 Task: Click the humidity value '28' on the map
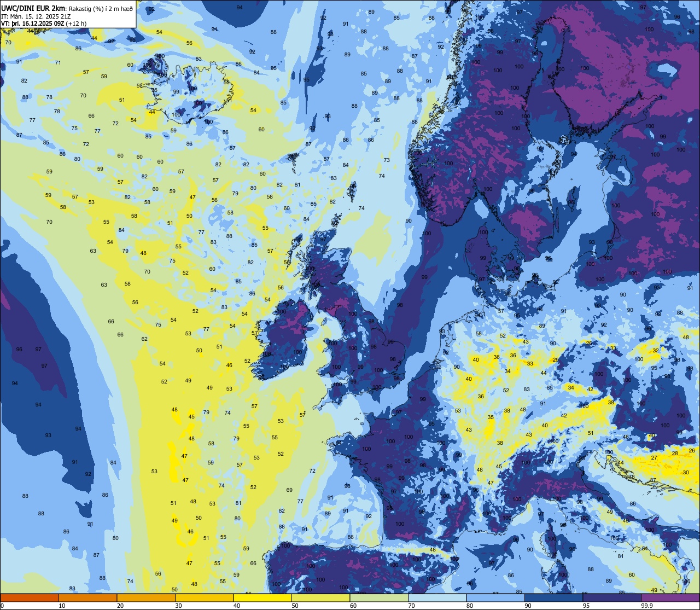point(675,453)
